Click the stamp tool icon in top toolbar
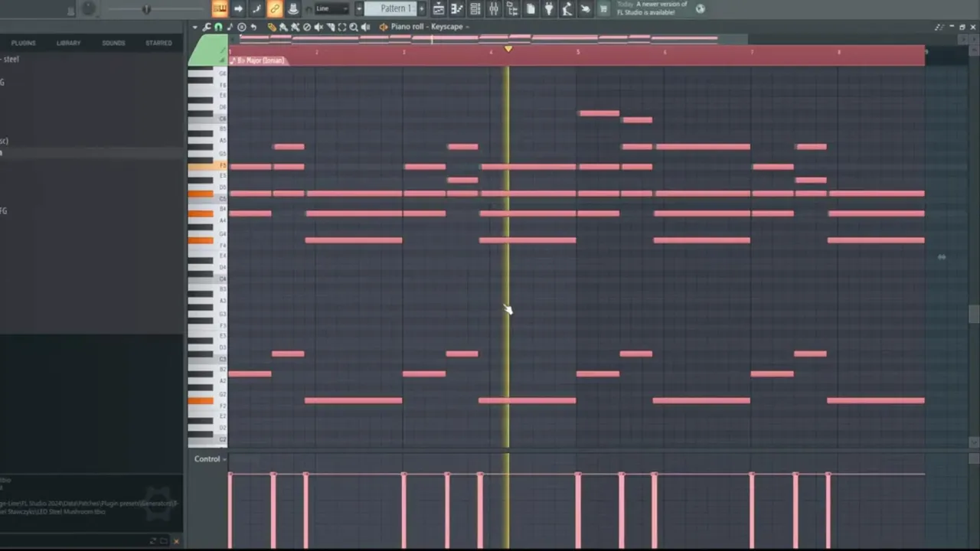Screen dimensions: 980x551 point(292,8)
